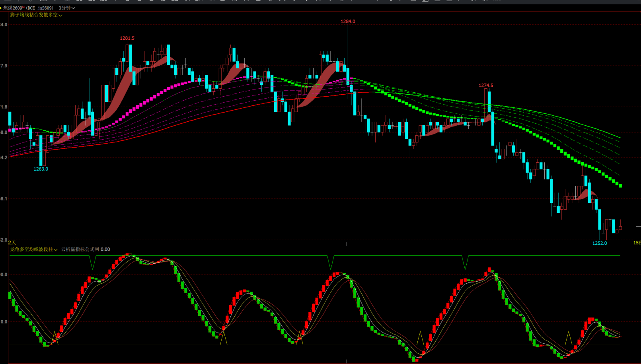
Task: Click the last yellow spike in lower indicator
Action: pyautogui.click(x=569, y=337)
